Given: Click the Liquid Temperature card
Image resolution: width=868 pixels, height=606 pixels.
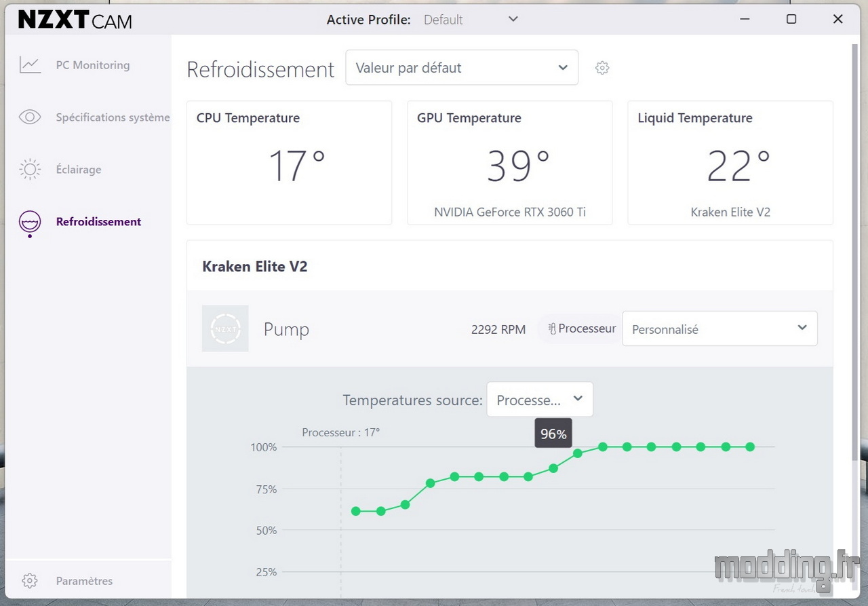Looking at the screenshot, I should click(730, 163).
